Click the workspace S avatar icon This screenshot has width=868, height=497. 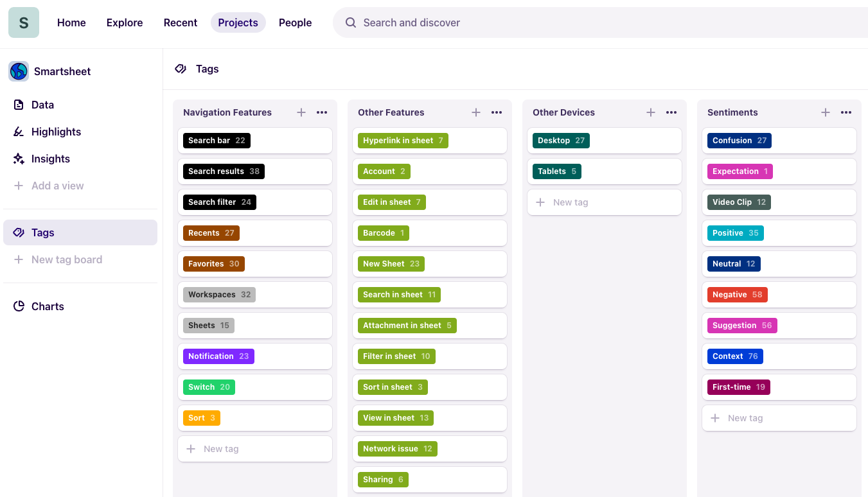point(24,22)
